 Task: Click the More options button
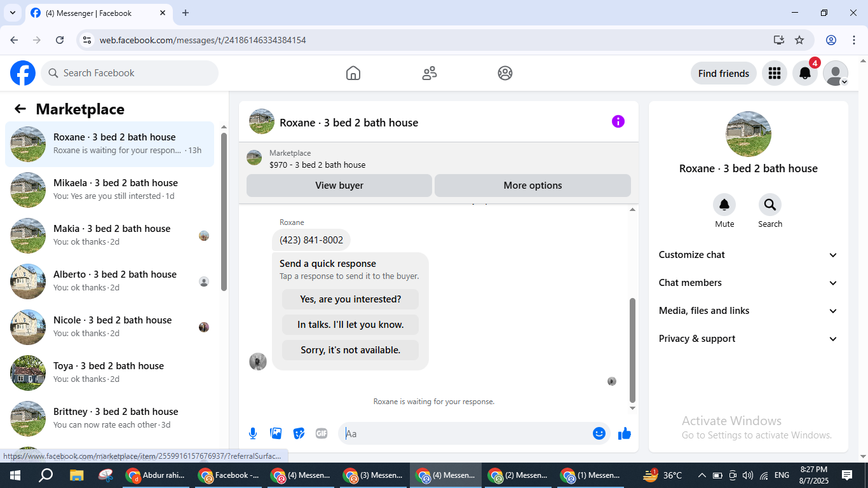(x=532, y=186)
